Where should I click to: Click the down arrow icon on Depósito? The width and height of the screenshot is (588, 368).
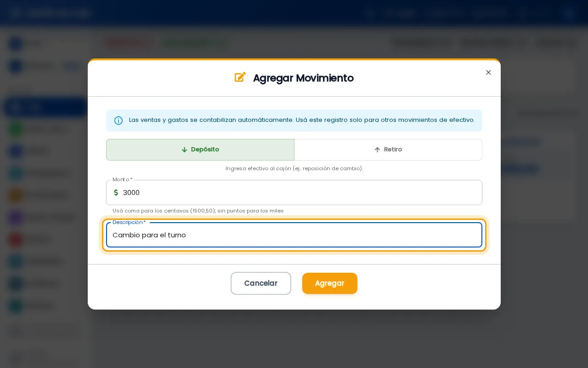coord(184,149)
